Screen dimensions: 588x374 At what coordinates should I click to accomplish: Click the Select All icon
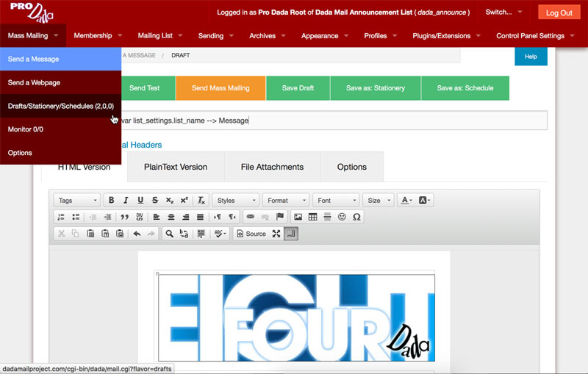[201, 234]
